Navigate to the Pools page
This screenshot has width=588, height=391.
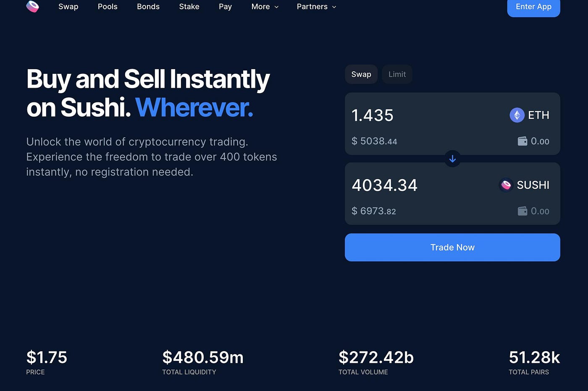click(108, 7)
